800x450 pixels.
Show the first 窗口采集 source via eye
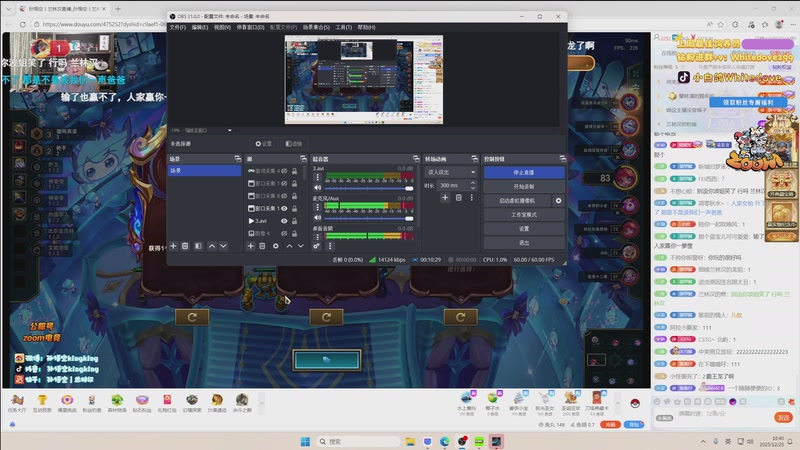tap(284, 183)
